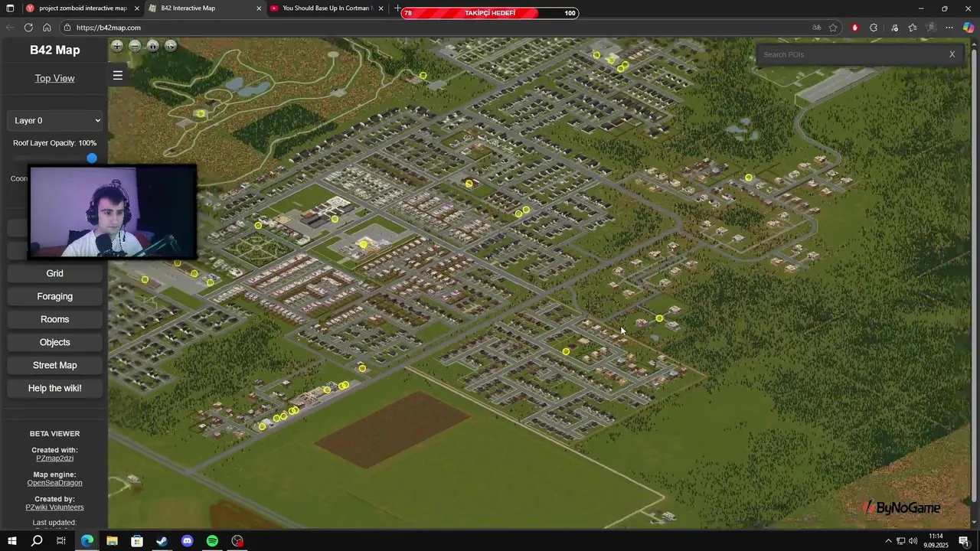Open a new browser tab with plus
This screenshot has width=980, height=551.
[397, 8]
